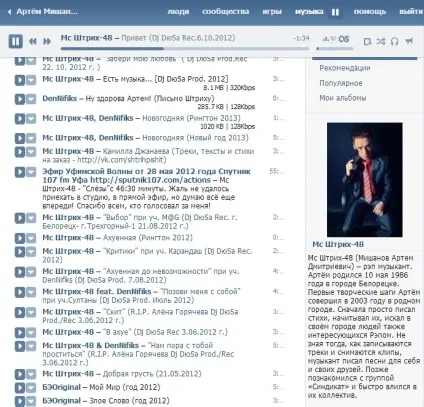424x407 pixels.
Task: Toggle shuffle mode in the player
Action: pos(381,41)
